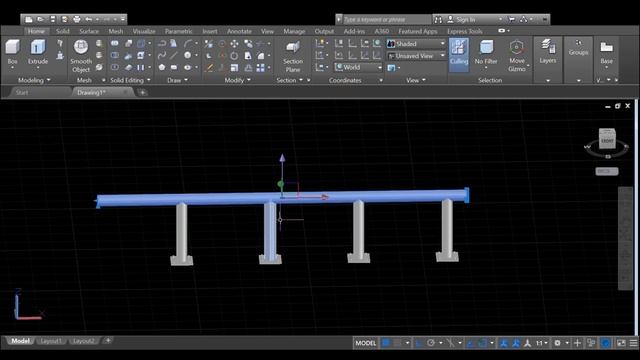Screen dimensions: 640x360
Task: Toggle isometric drafting icon in status bar
Action: click(x=450, y=343)
